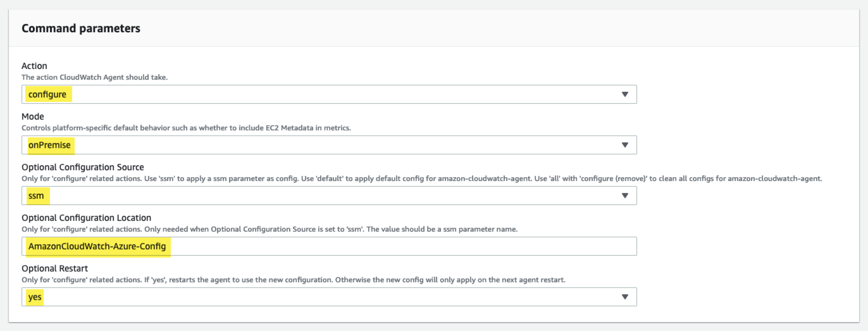Open the Action dropdown arrow

pos(625,94)
